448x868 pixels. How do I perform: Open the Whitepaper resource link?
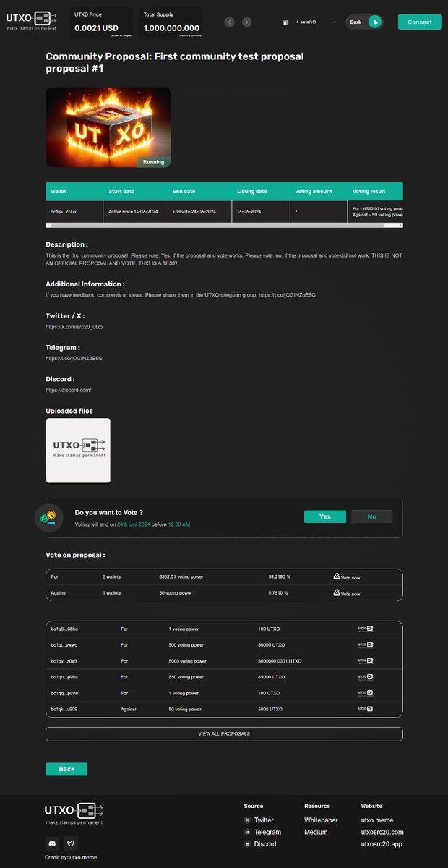[x=321, y=820]
